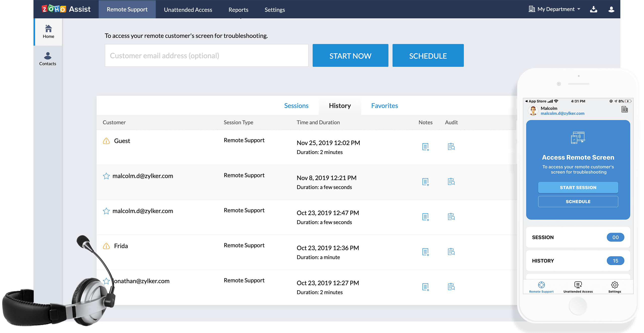Tap malcolm.d@zylker.com link on phone
This screenshot has height=333, width=644.
coord(562,113)
